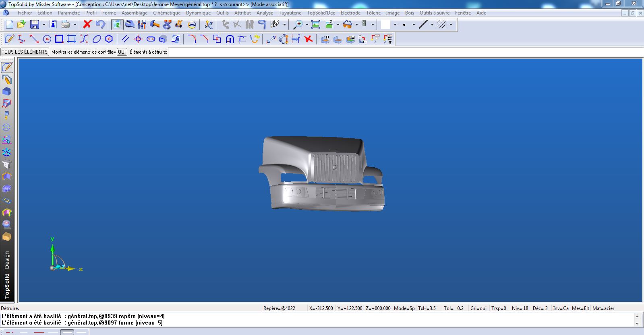Click the circle sketch tool icon
Viewport: 644px width, 335px height.
point(47,39)
